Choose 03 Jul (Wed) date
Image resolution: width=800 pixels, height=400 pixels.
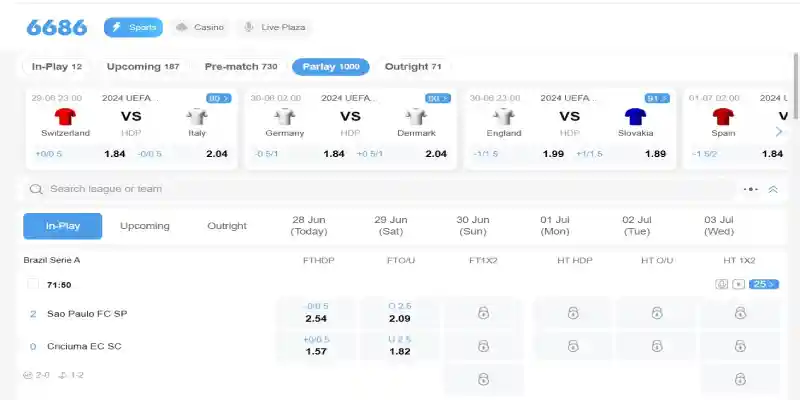coord(719,226)
